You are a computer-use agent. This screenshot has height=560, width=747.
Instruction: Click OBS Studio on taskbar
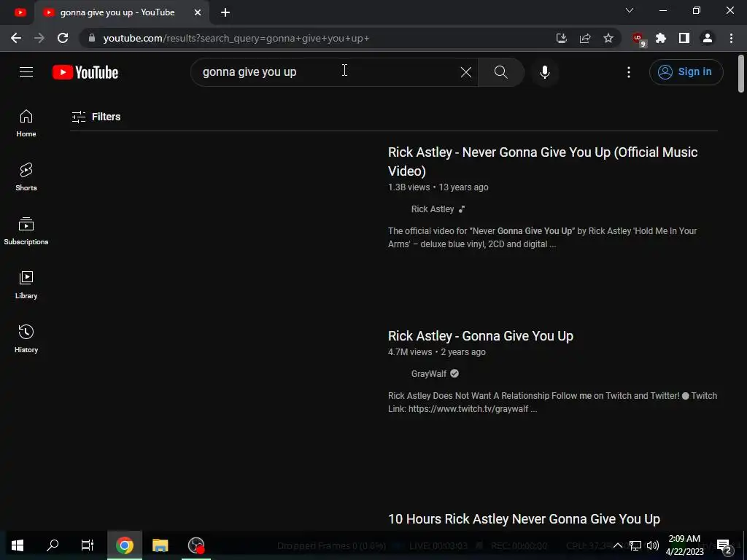[196, 545]
